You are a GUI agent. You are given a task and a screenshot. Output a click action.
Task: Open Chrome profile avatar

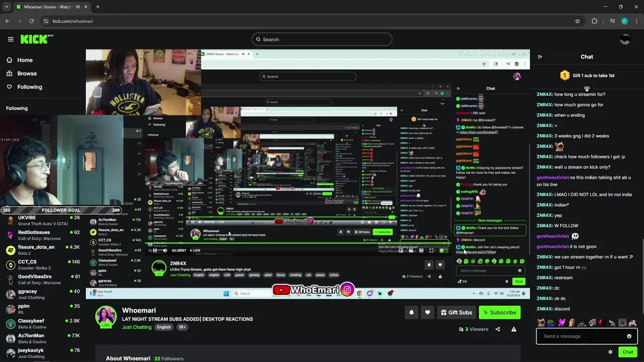coord(624,21)
